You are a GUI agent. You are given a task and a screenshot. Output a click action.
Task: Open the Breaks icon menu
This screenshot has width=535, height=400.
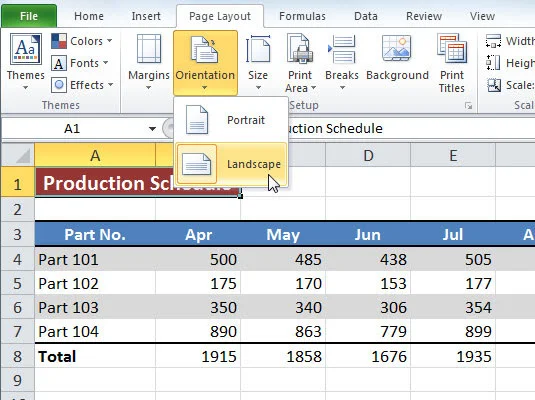click(342, 49)
